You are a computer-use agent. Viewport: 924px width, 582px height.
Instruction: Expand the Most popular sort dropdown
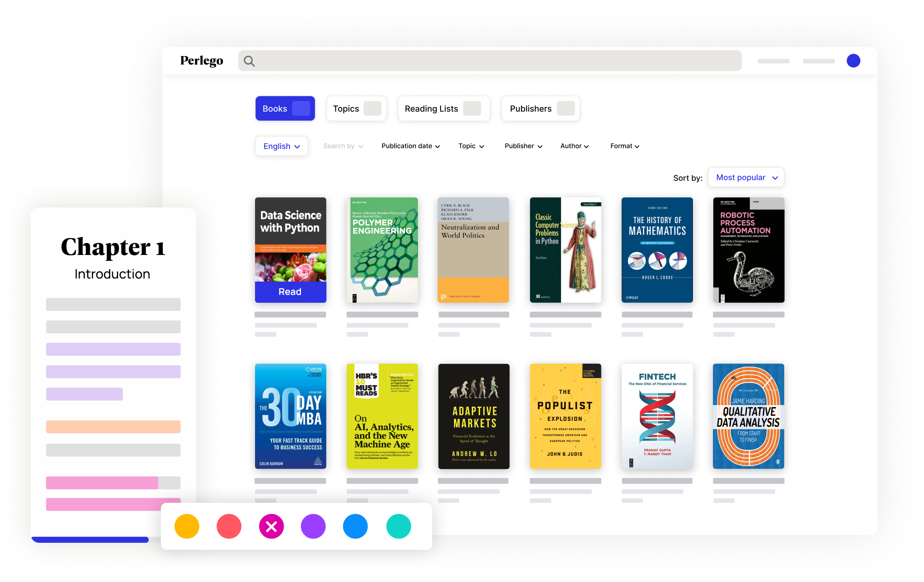746,177
